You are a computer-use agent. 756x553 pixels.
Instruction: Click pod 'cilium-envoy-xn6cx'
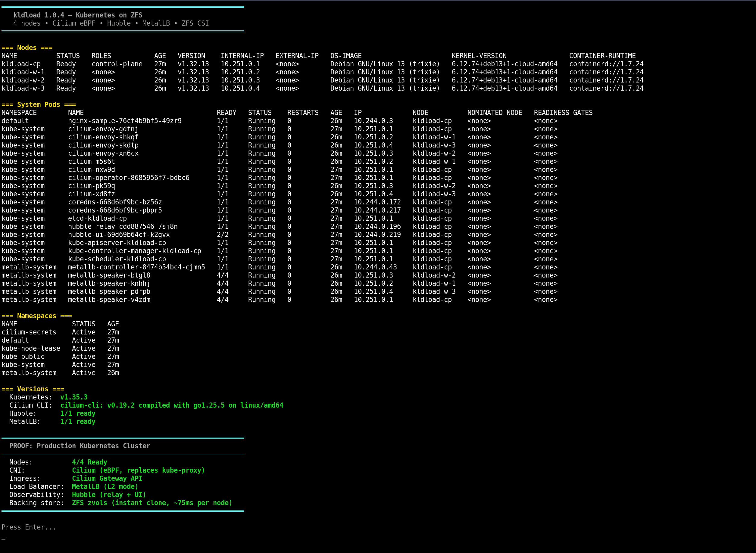coord(103,153)
